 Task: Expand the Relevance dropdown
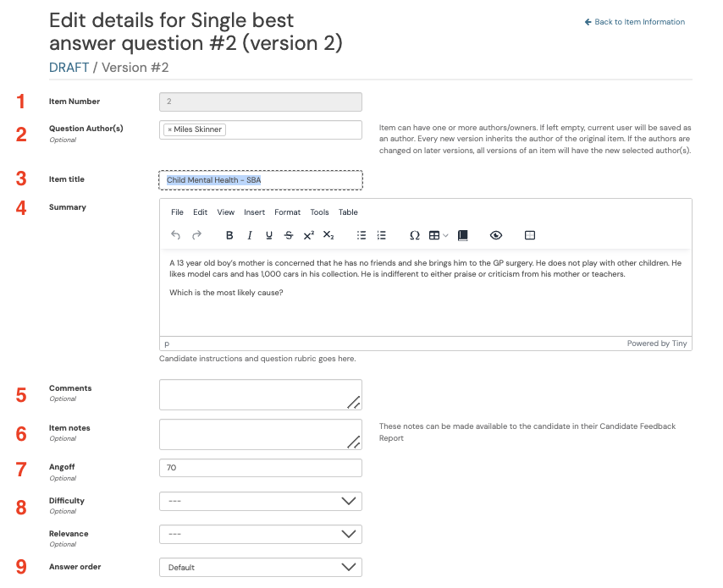click(261, 534)
